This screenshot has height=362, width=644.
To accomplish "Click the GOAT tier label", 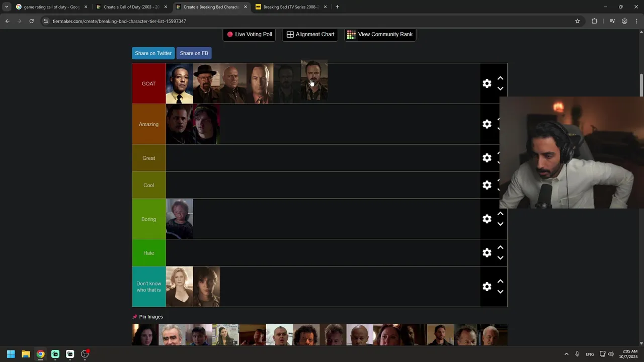I will 148,83.
